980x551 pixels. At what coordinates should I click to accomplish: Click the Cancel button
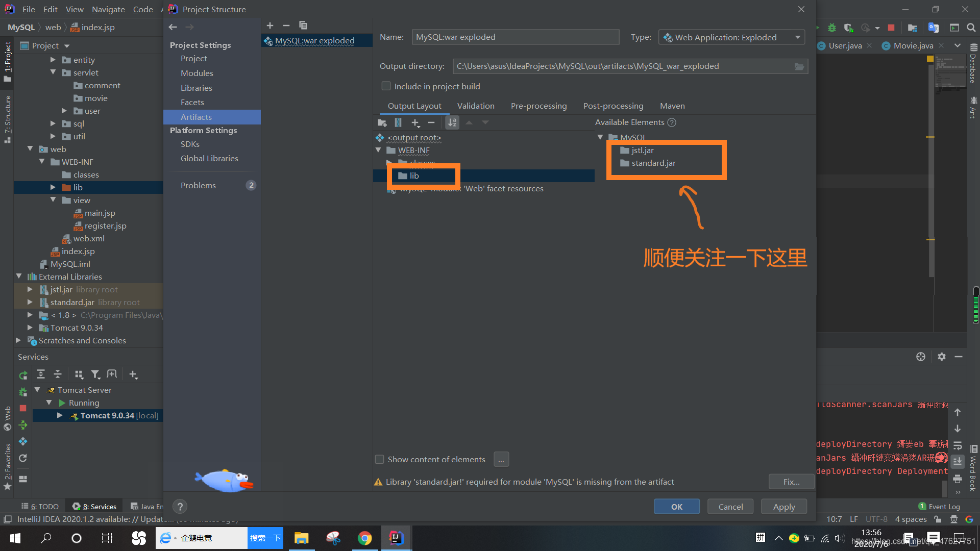[x=731, y=507]
